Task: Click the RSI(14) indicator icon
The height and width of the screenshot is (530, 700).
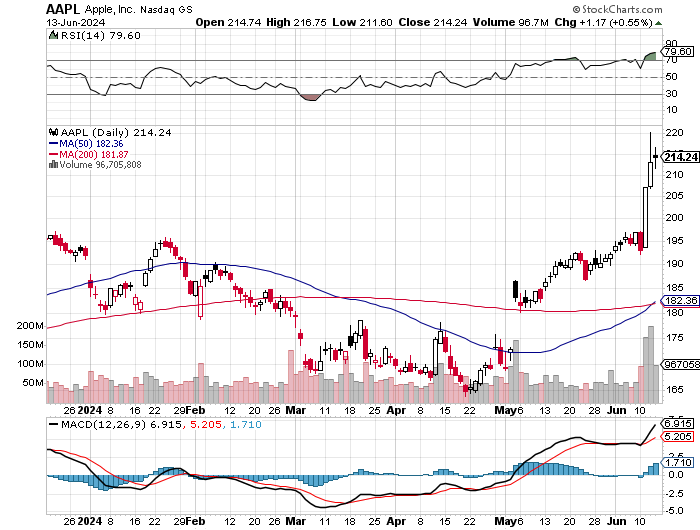Action: click(x=53, y=35)
